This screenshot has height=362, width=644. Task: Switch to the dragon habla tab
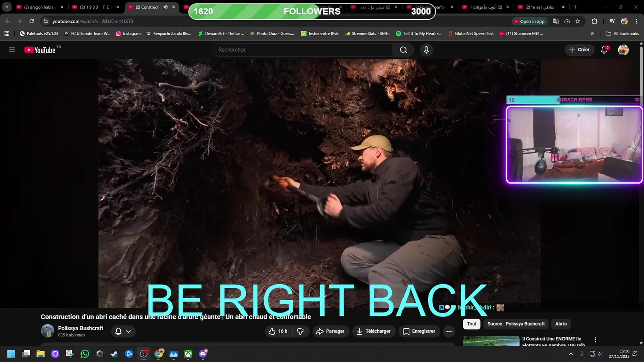[39, 7]
